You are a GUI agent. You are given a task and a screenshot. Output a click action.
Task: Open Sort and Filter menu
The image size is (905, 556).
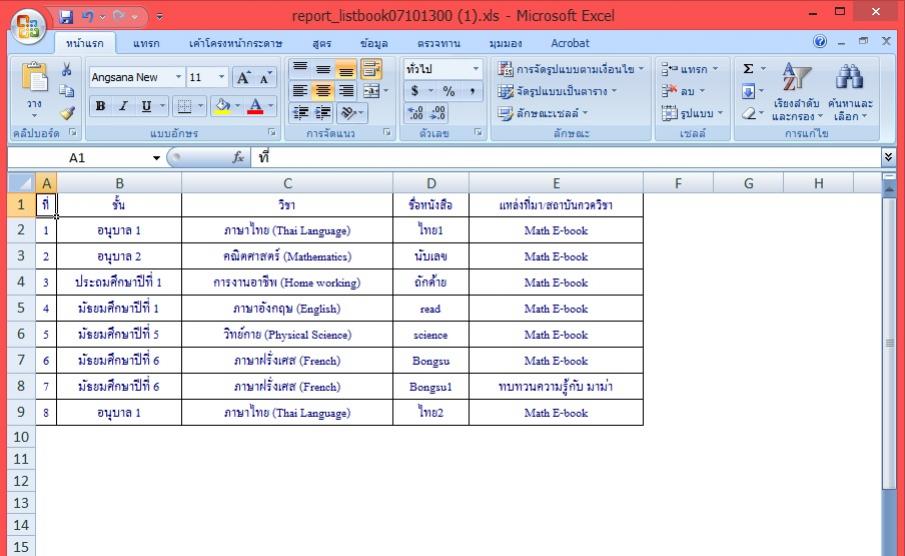point(796,91)
